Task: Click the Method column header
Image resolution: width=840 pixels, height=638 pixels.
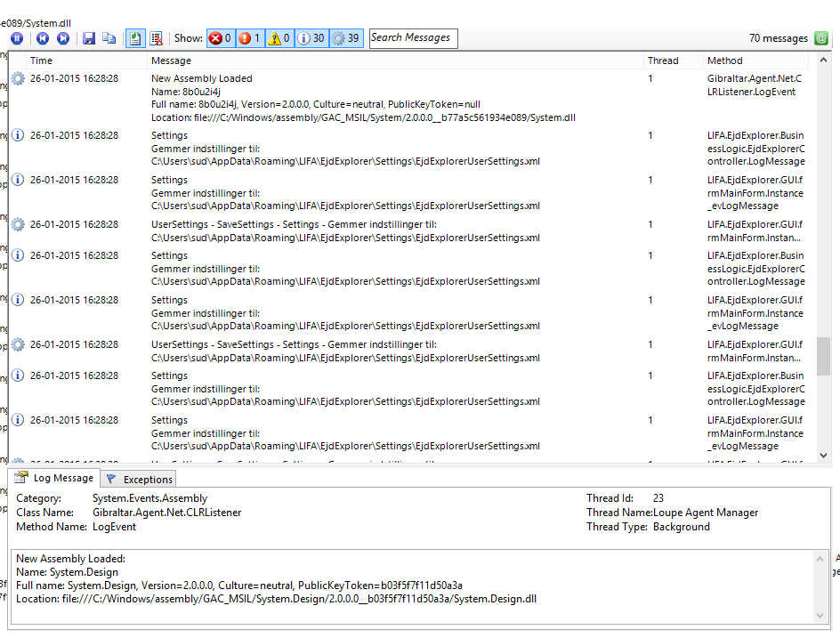Action: pos(724,61)
